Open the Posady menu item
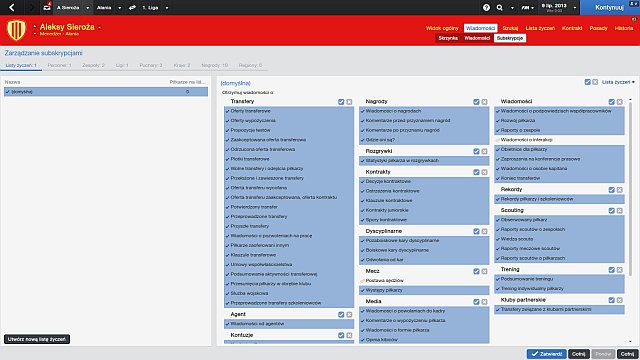Screen dimensions: 640x360 598,28
